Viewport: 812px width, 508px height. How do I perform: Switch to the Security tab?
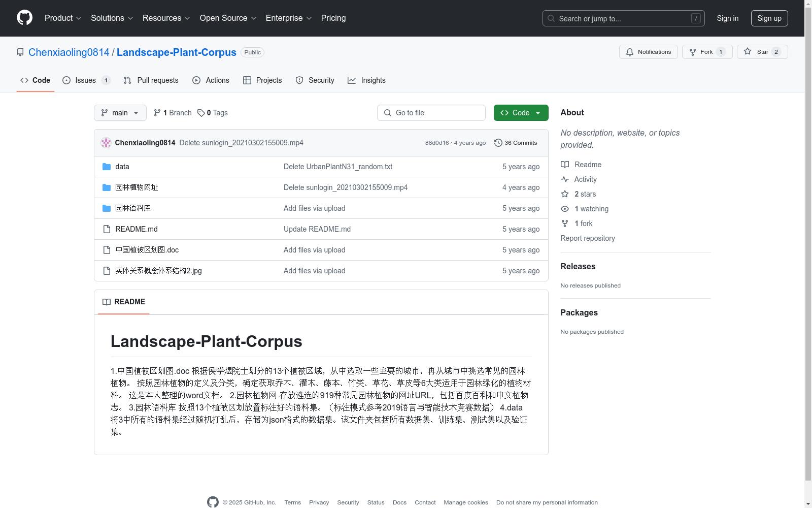315,80
